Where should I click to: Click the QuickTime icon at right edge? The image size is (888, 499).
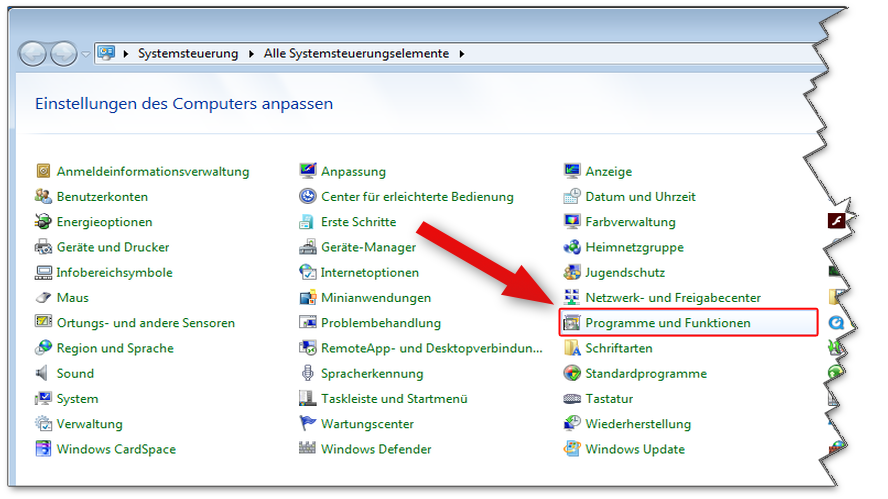point(836,323)
